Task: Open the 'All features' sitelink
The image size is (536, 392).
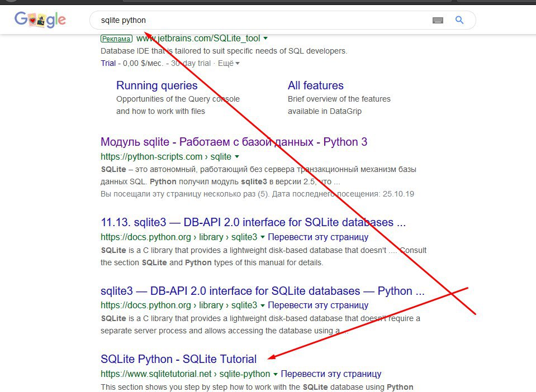Action: [316, 85]
